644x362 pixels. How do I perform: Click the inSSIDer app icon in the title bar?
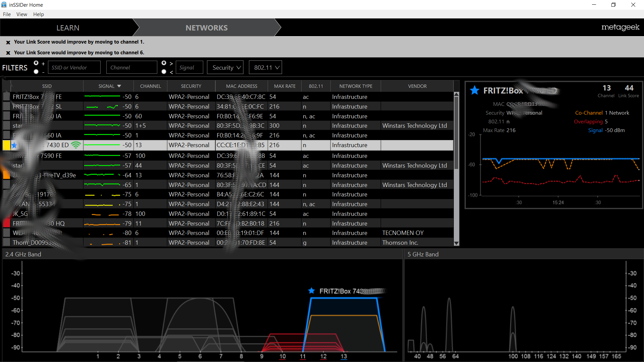4,5
